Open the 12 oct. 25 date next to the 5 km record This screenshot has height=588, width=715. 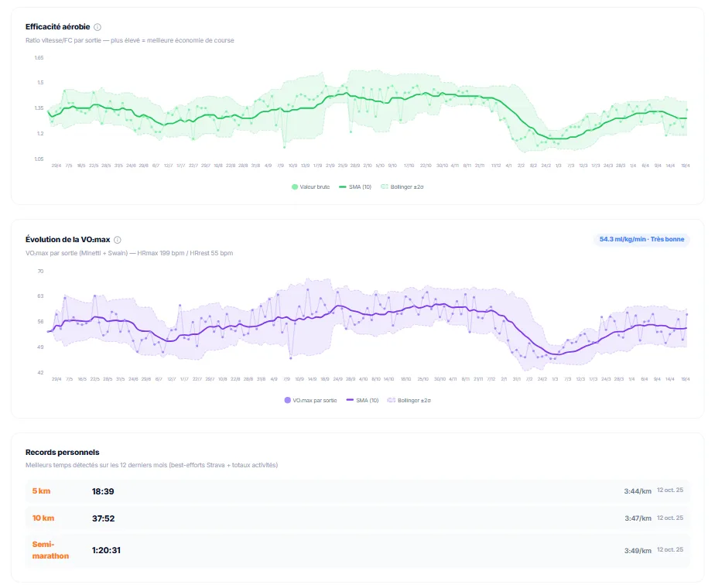pyautogui.click(x=669, y=490)
